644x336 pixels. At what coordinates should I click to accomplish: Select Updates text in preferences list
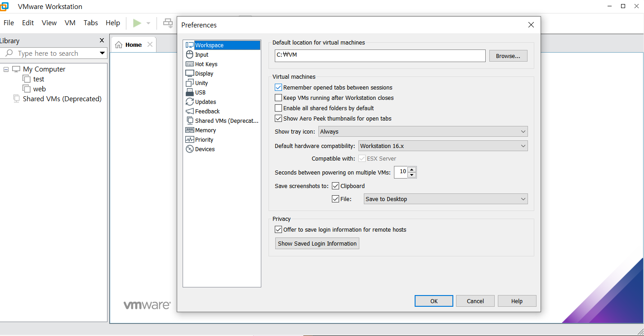[206, 102]
